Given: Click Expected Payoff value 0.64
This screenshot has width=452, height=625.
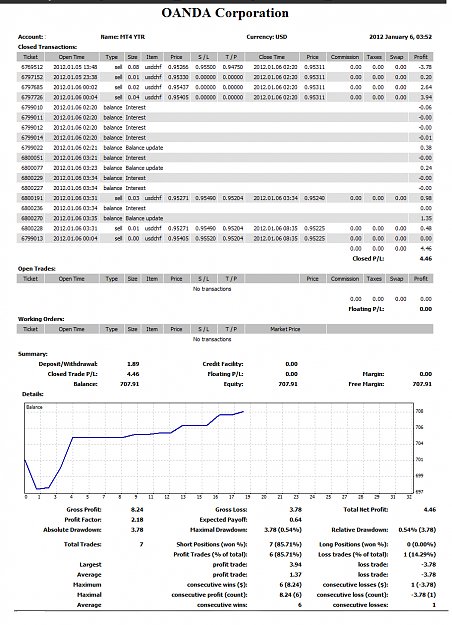Looking at the screenshot, I should click(x=295, y=520).
